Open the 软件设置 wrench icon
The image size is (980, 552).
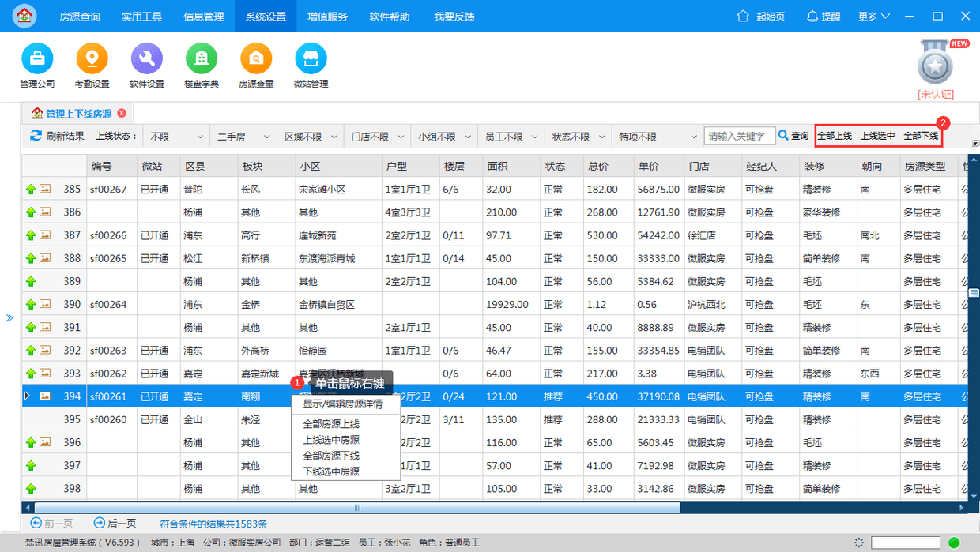146,58
